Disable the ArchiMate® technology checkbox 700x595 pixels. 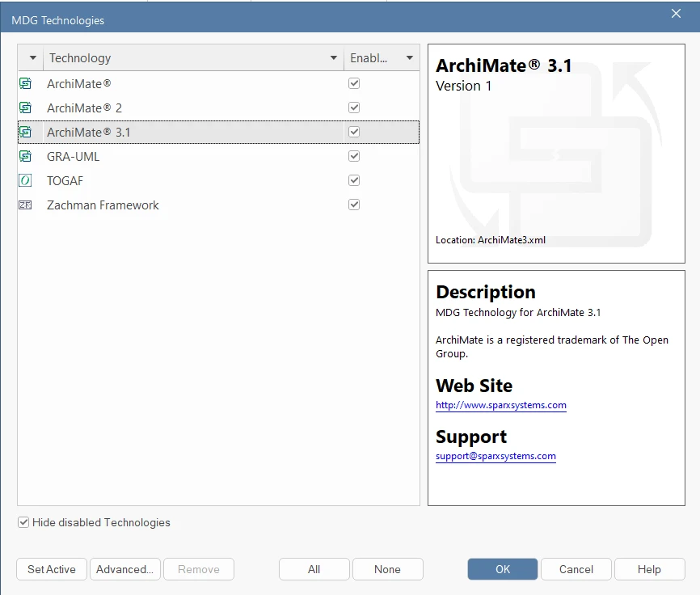[354, 83]
